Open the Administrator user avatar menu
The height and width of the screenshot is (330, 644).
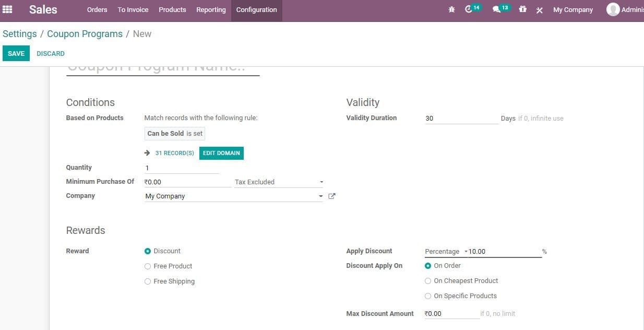point(613,9)
